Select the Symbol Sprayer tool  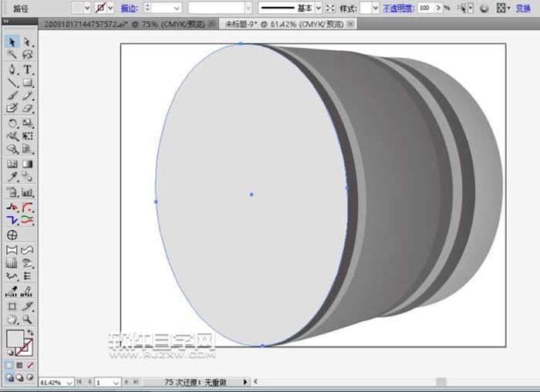(x=12, y=192)
